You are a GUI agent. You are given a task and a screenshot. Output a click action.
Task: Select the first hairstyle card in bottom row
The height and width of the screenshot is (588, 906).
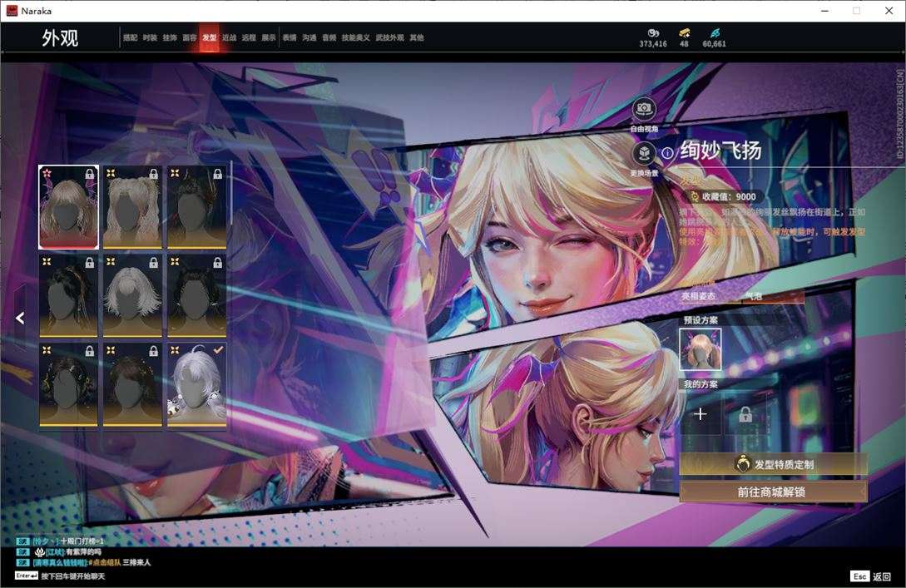pyautogui.click(x=68, y=384)
